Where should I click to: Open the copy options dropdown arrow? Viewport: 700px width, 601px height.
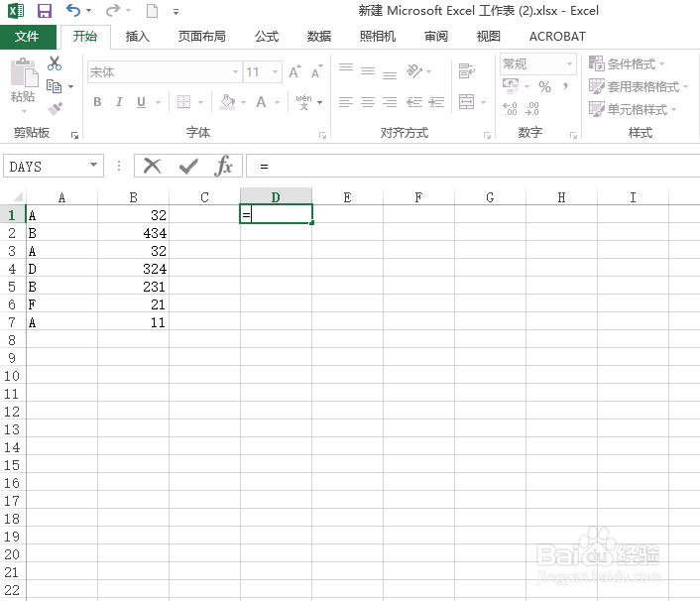pos(71,86)
